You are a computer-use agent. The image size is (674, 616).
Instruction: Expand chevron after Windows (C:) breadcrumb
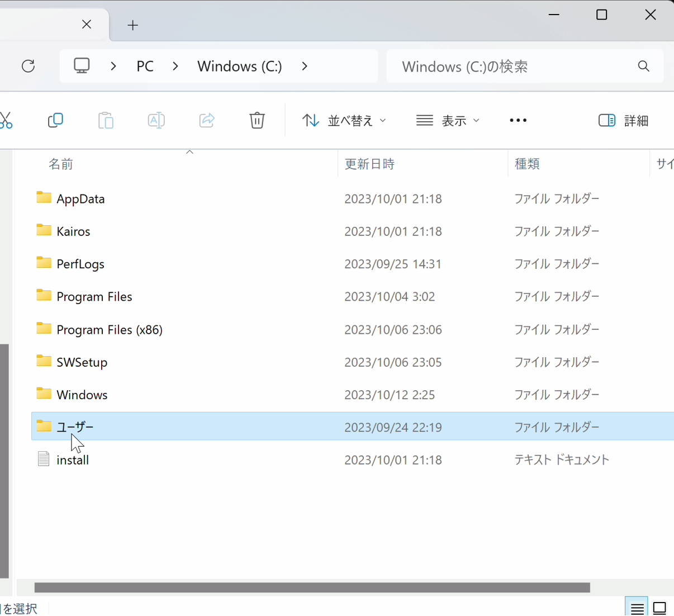[305, 66]
